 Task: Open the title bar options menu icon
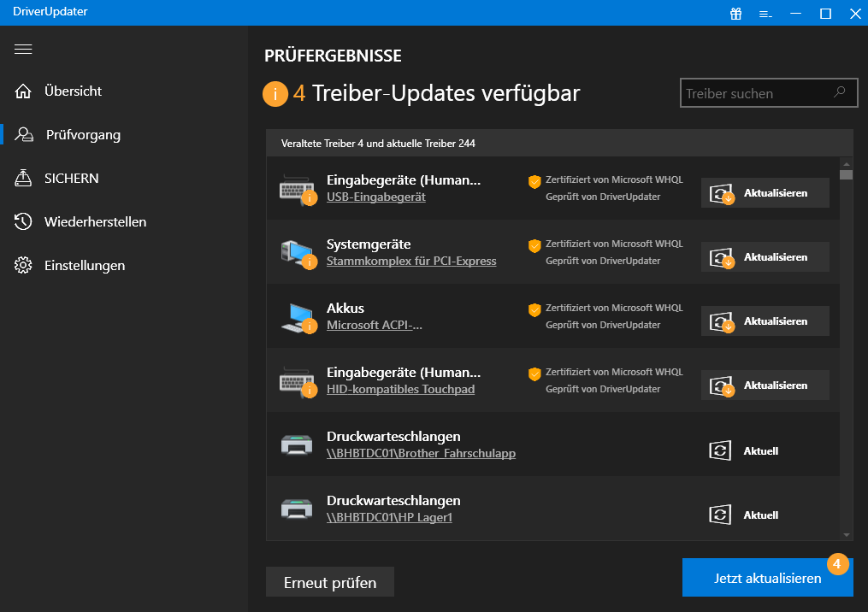click(x=765, y=14)
